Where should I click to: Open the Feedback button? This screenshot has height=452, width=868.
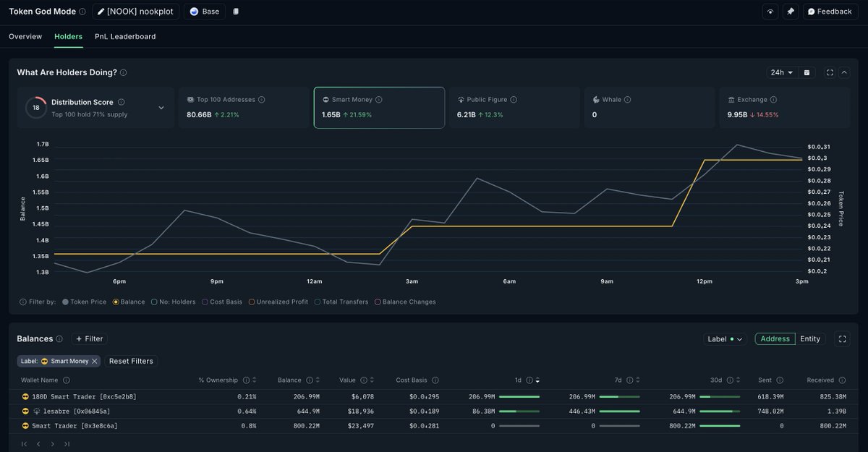(x=830, y=12)
